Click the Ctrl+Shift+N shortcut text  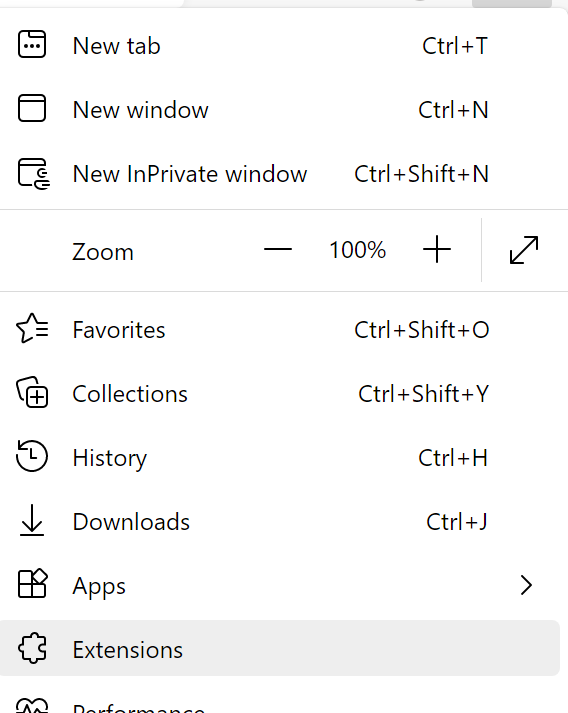pos(422,174)
